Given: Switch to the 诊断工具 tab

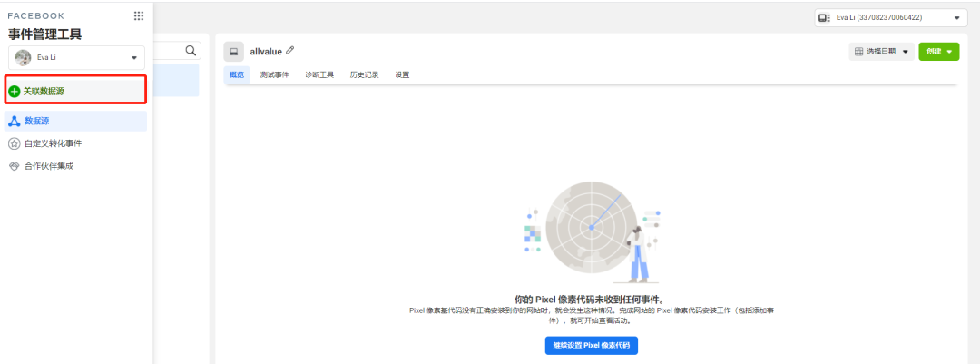Looking at the screenshot, I should point(319,75).
